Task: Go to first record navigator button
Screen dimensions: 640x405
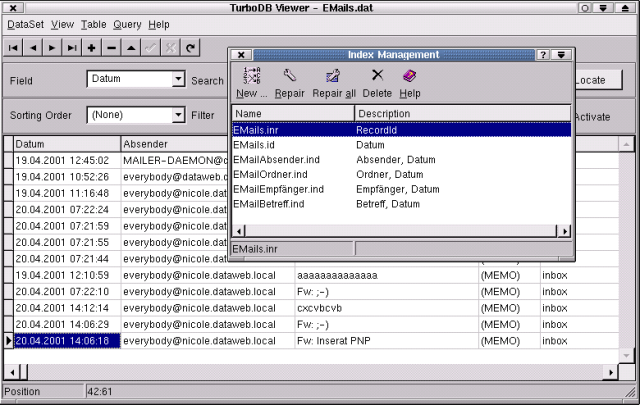Action: click(x=13, y=48)
